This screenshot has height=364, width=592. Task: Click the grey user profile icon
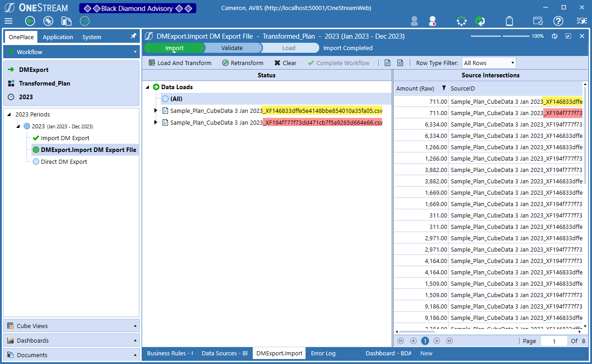pos(414,21)
